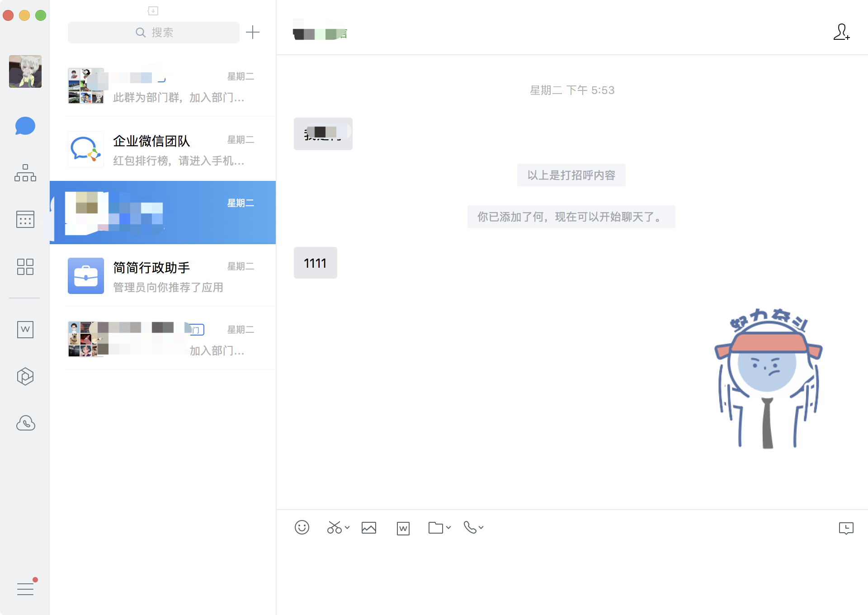The image size is (868, 615).
Task: Open the cube-shaped Drive sidebar icon
Action: click(x=25, y=376)
